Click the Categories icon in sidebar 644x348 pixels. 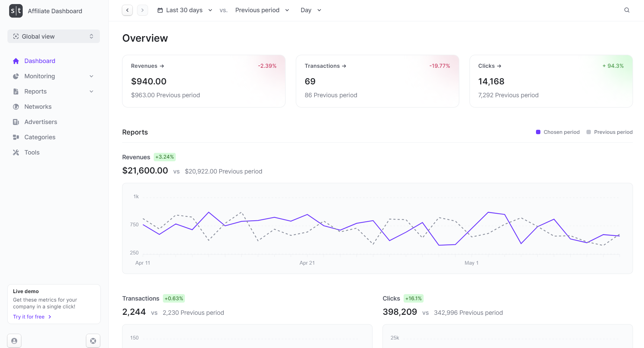16,137
